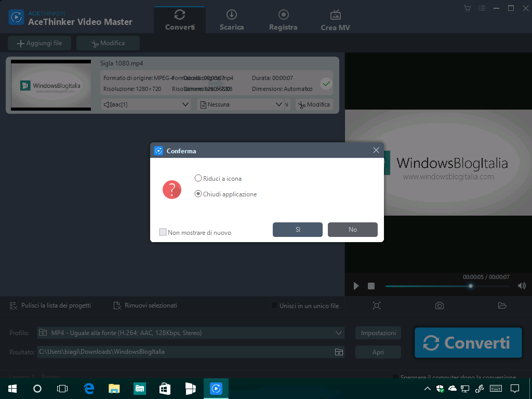532x399 pixels.
Task: Open Windows Ink Workspace pen icon
Action: point(480,389)
